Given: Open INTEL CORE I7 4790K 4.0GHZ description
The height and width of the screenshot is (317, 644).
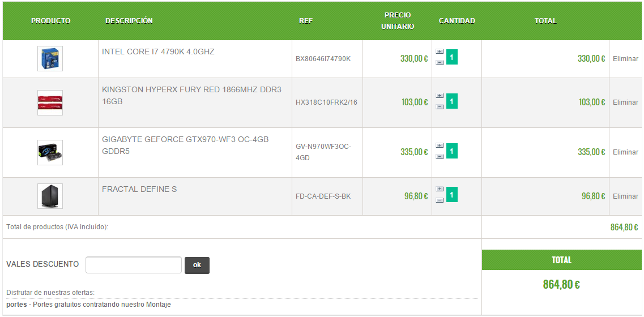Looking at the screenshot, I should [158, 52].
